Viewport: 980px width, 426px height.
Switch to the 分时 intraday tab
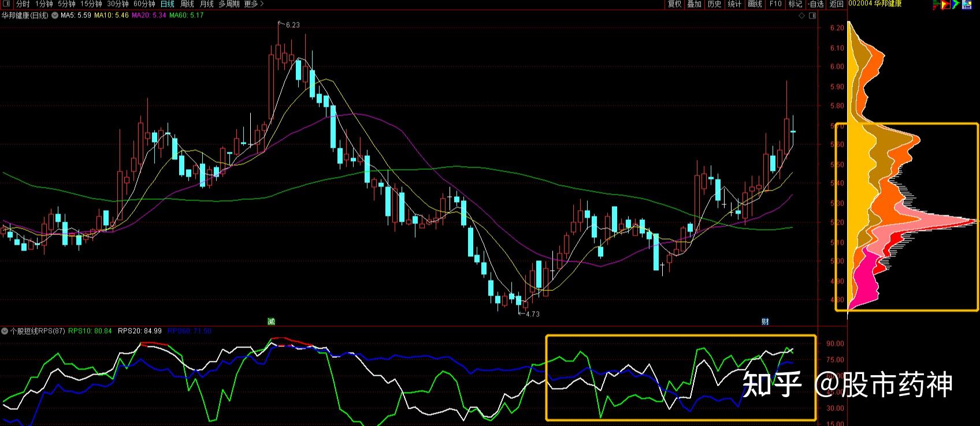(x=23, y=4)
